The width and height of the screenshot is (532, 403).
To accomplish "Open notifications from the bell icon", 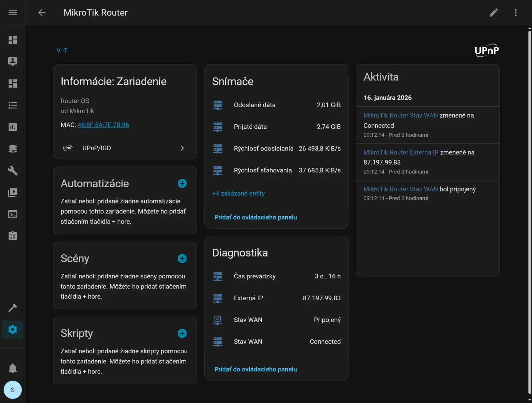I will [13, 368].
